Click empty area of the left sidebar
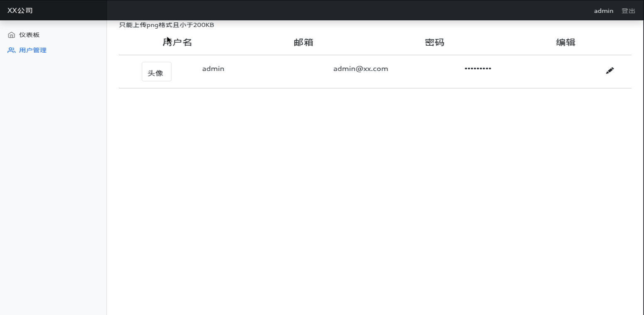644x315 pixels. pos(53,187)
